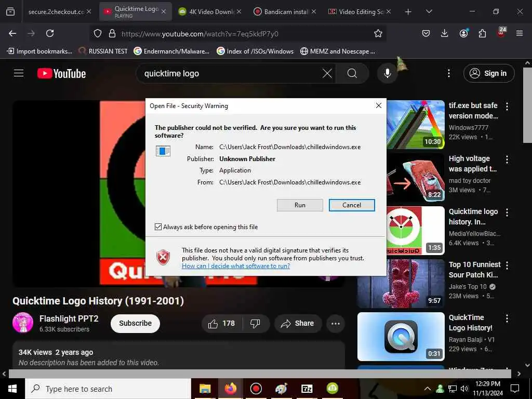Screen dimensions: 532x399
Task: Click the Firefox View icon in tab bar
Action: 10,11
